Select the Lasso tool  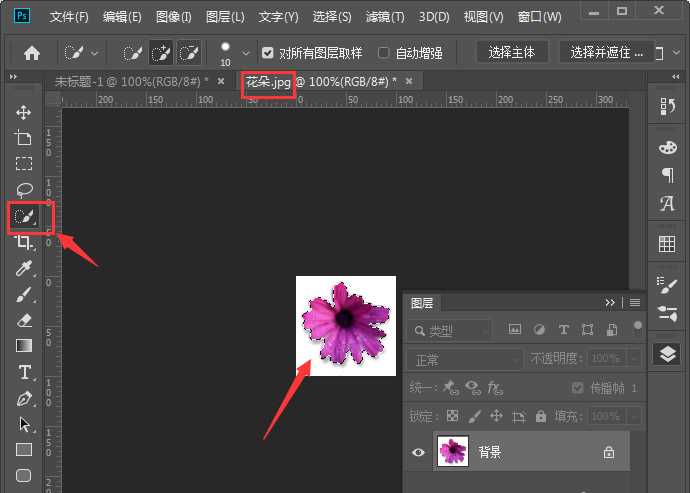tap(23, 189)
